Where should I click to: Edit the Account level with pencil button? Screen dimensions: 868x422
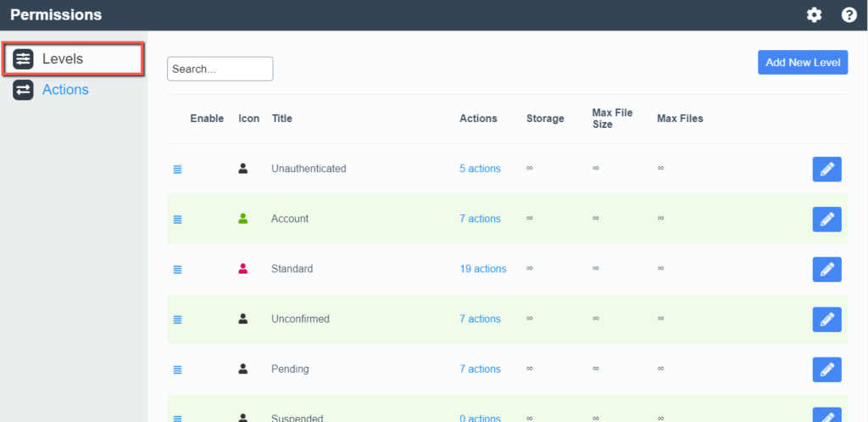pos(827,219)
